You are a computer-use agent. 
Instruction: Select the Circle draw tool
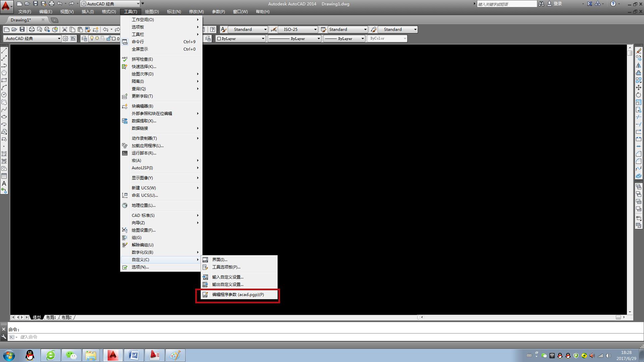[4, 95]
